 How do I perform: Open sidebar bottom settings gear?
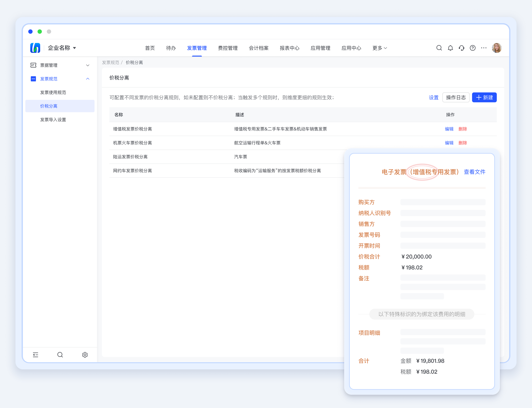point(85,355)
